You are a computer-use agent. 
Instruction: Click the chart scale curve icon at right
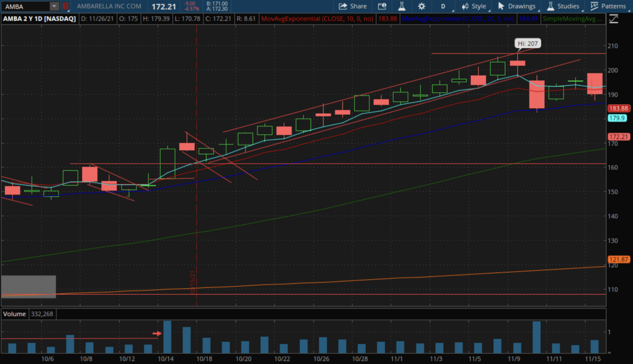pos(613,19)
